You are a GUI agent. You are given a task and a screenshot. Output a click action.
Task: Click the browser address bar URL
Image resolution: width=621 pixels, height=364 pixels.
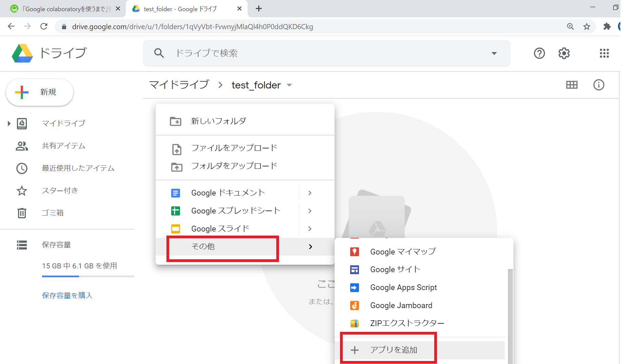193,26
